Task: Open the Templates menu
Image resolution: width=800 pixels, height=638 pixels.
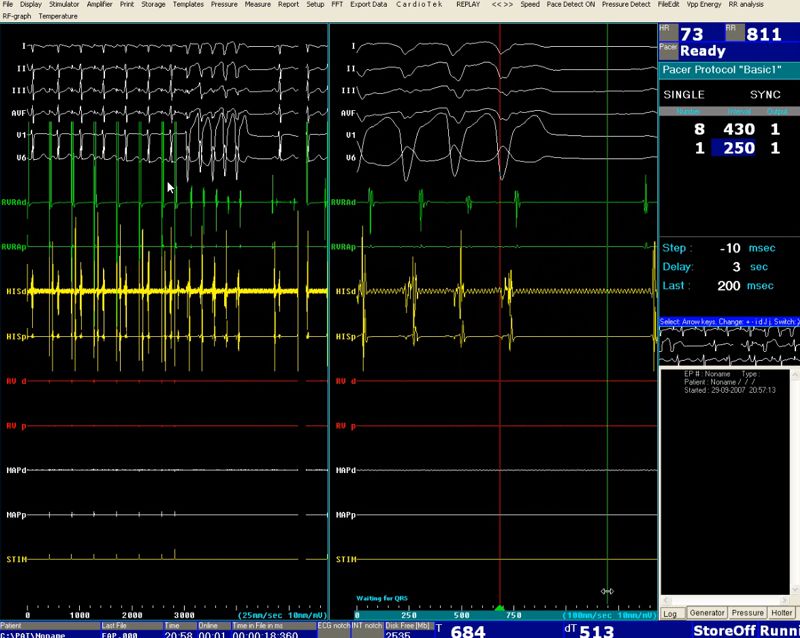Action: (x=188, y=4)
